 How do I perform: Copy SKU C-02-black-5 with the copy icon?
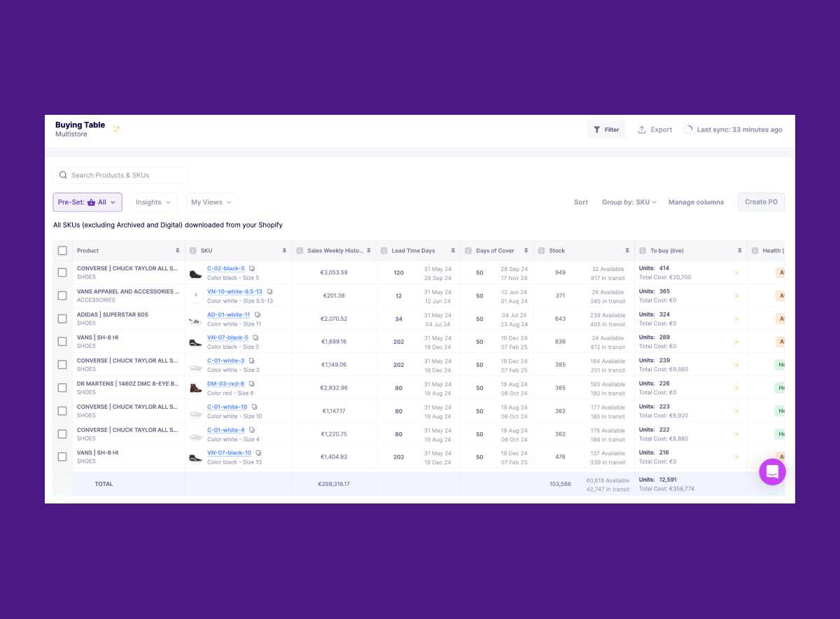tap(252, 268)
